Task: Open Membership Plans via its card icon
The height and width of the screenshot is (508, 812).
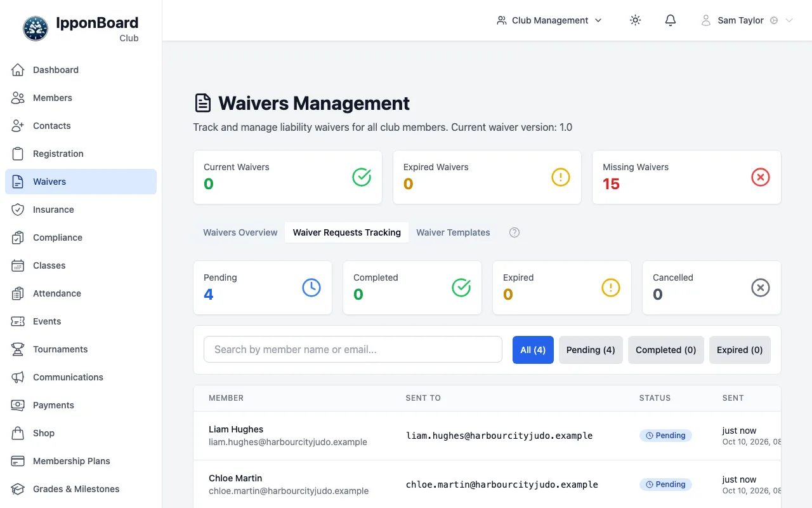Action: [18, 461]
